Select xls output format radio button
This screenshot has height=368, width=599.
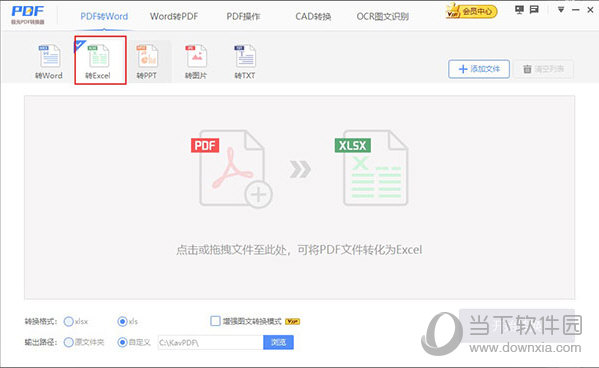click(122, 321)
